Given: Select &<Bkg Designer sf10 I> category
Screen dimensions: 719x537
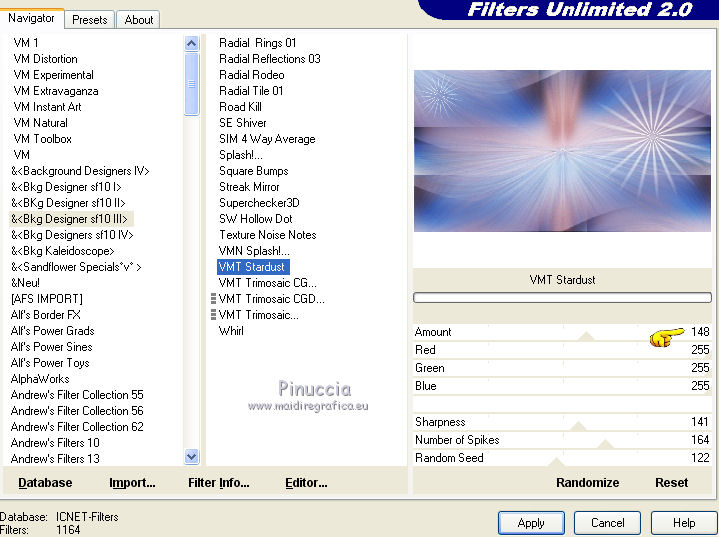Looking at the screenshot, I should point(66,187).
